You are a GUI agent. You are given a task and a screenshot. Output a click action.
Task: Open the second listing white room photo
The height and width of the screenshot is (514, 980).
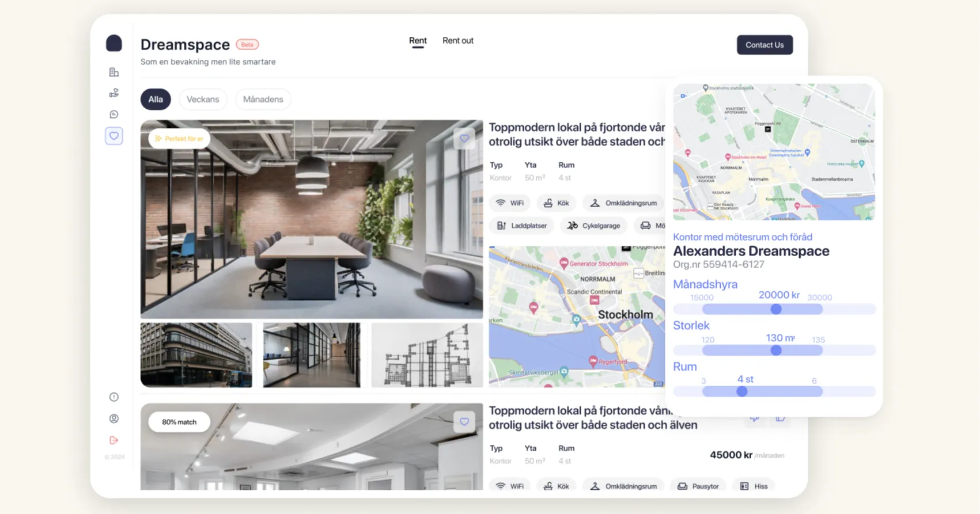coord(312,447)
